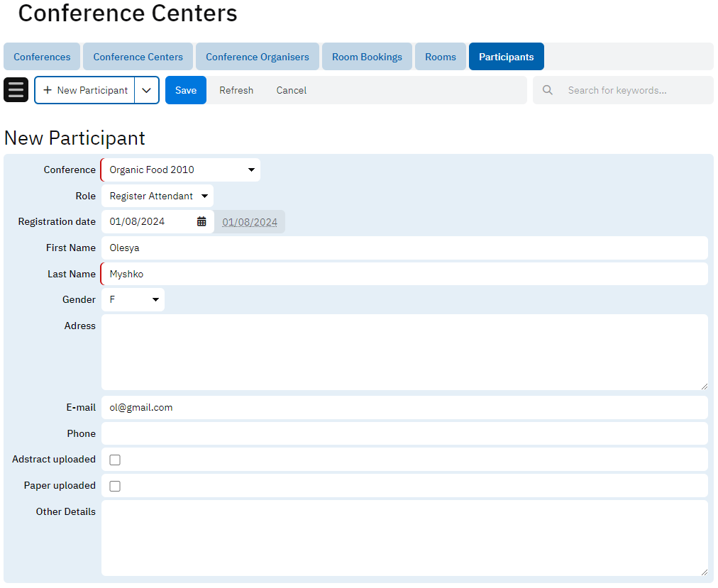Enable the Adstract uploaded checkbox
The image size is (718, 588).
pyautogui.click(x=115, y=460)
